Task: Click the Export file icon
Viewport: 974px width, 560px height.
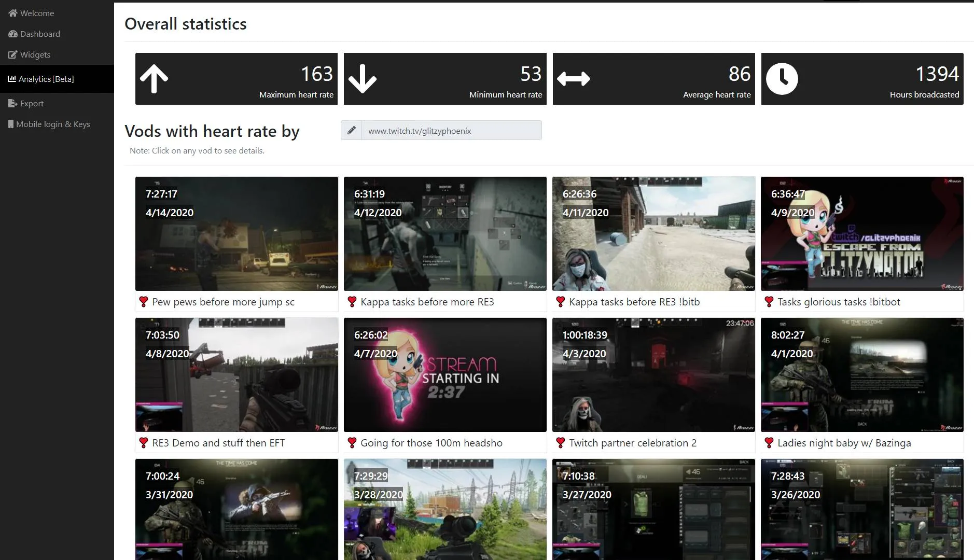Action: (12, 103)
